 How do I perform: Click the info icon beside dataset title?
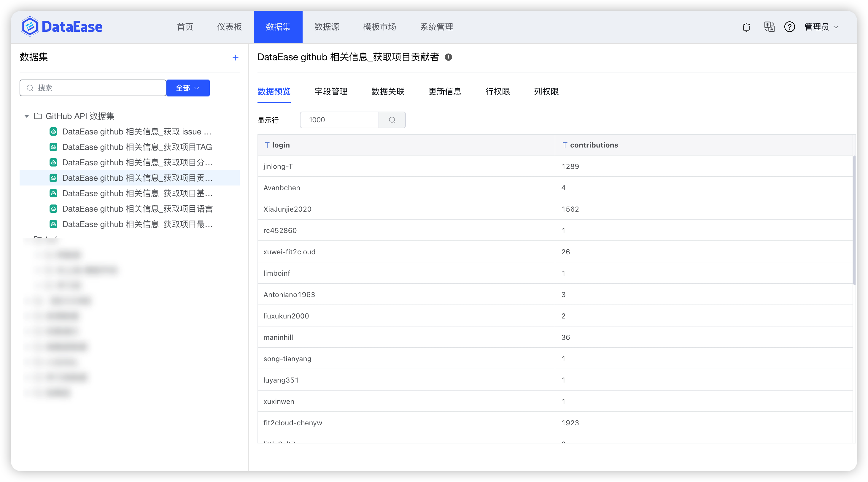[448, 57]
